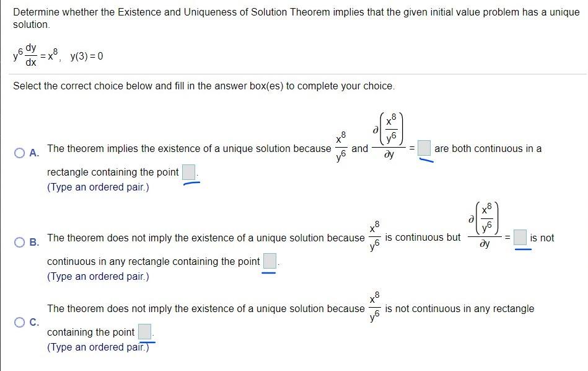Click the partial derivative answer box in choice A
This screenshot has width=588, height=371.
[x=423, y=149]
